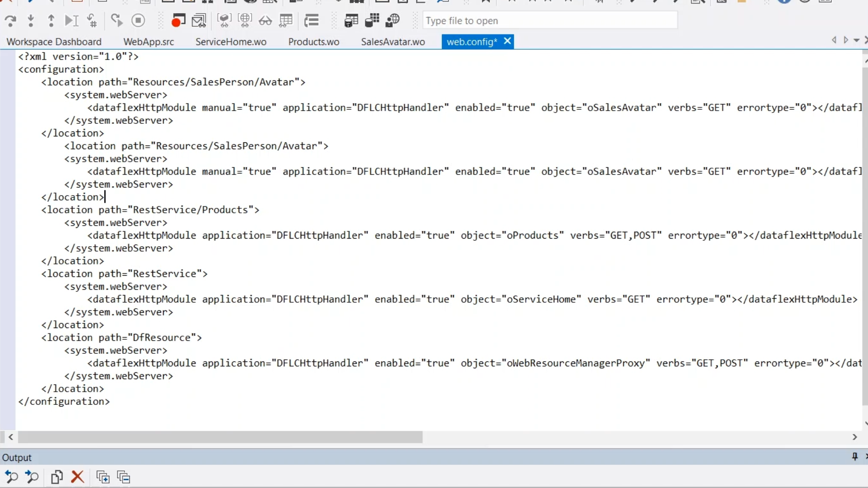The width and height of the screenshot is (868, 488).
Task: Click the web preview globe-and-user icon
Action: 392,21
